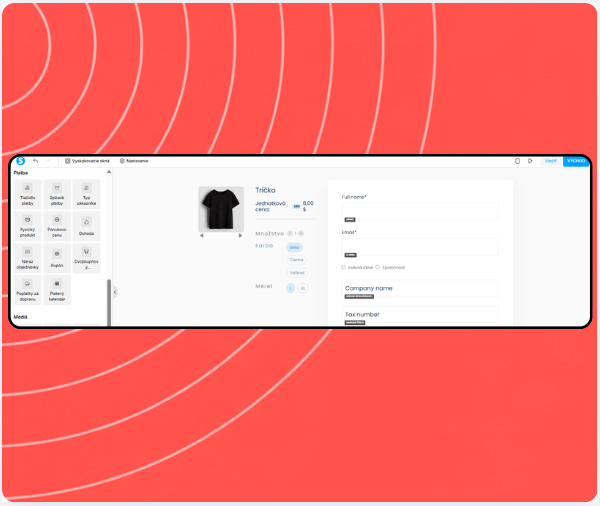Image resolution: width=600 pixels, height=506 pixels.
Task: Click the elements panel vertical scrollbar thumb
Action: (x=109, y=302)
